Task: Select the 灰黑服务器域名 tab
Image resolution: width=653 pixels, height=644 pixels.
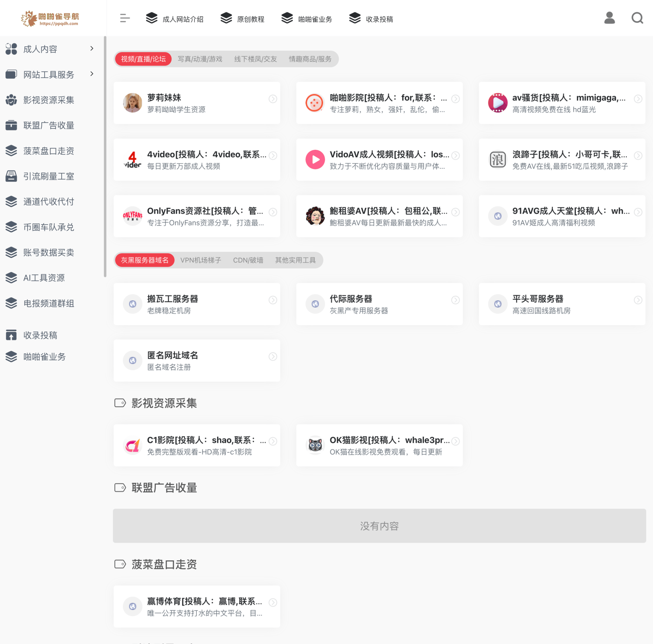Action: click(x=145, y=260)
